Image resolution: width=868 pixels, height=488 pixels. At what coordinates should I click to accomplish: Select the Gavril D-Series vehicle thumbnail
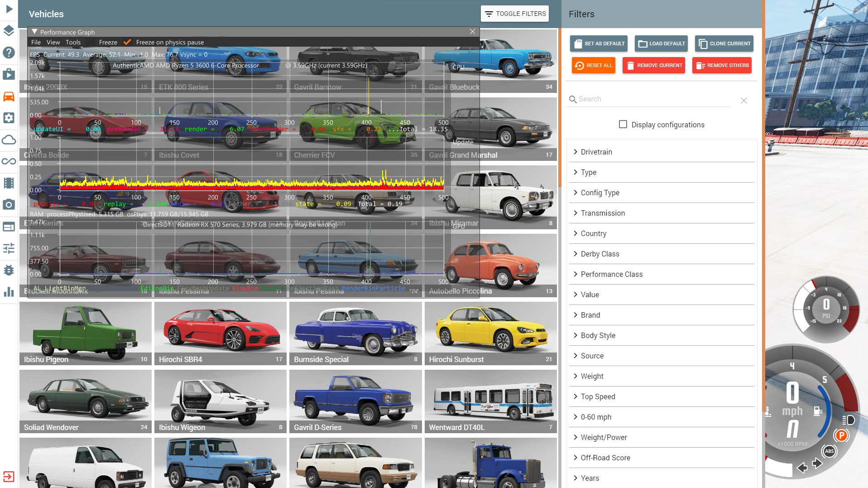pos(355,401)
